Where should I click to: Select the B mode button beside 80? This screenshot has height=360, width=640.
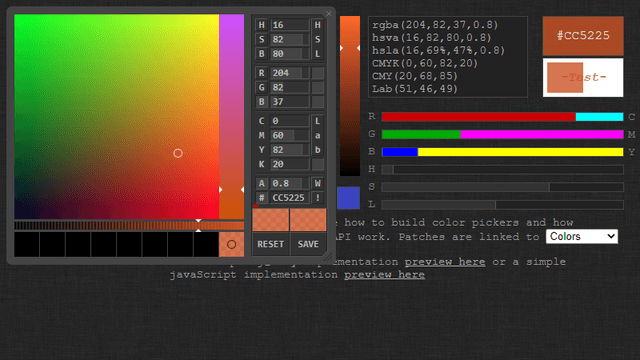click(x=262, y=53)
